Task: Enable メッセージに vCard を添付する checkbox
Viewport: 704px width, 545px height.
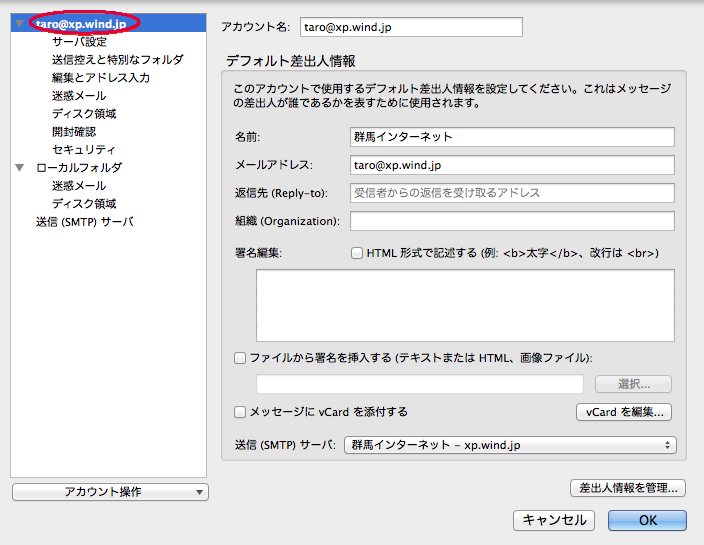Action: pos(240,412)
